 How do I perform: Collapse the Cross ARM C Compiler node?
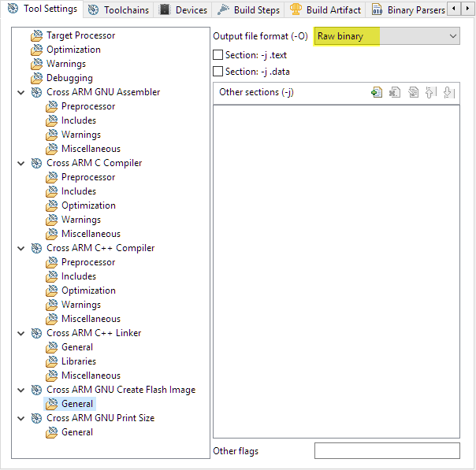pyautogui.click(x=20, y=163)
